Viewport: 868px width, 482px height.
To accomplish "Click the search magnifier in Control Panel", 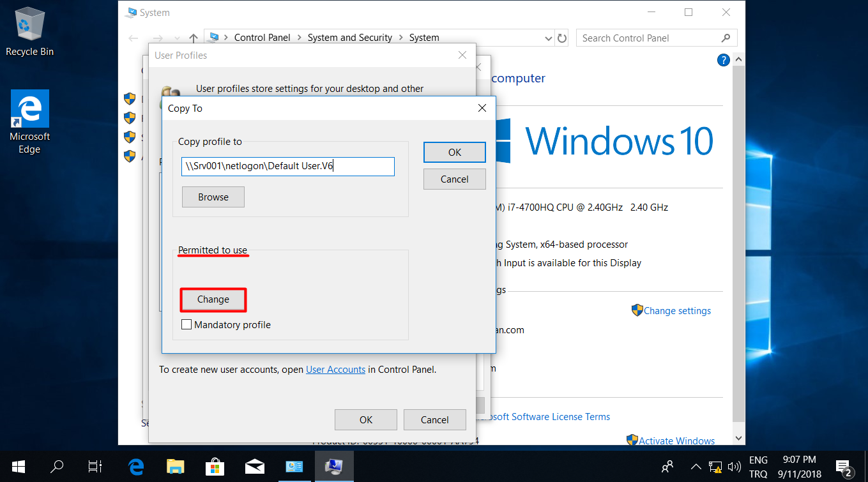I will coord(726,38).
